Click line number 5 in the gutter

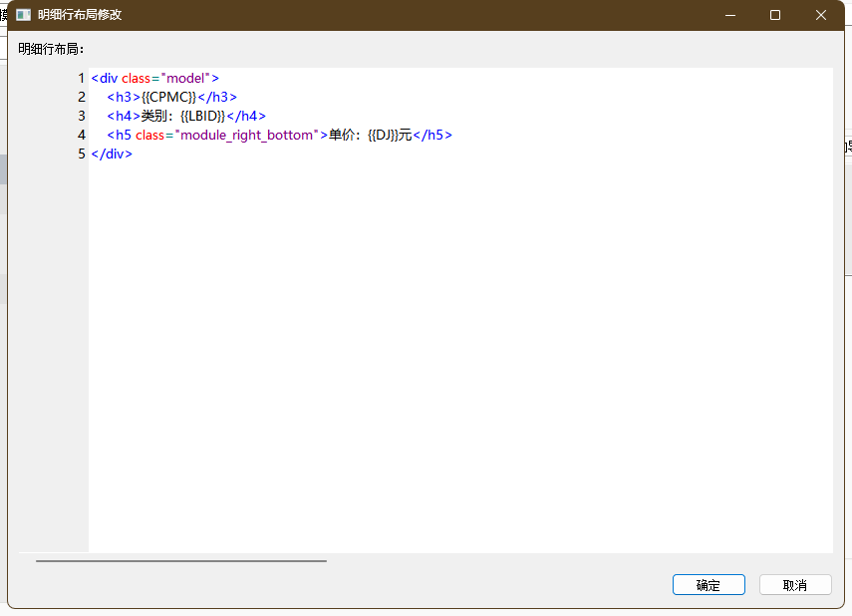[x=81, y=154]
